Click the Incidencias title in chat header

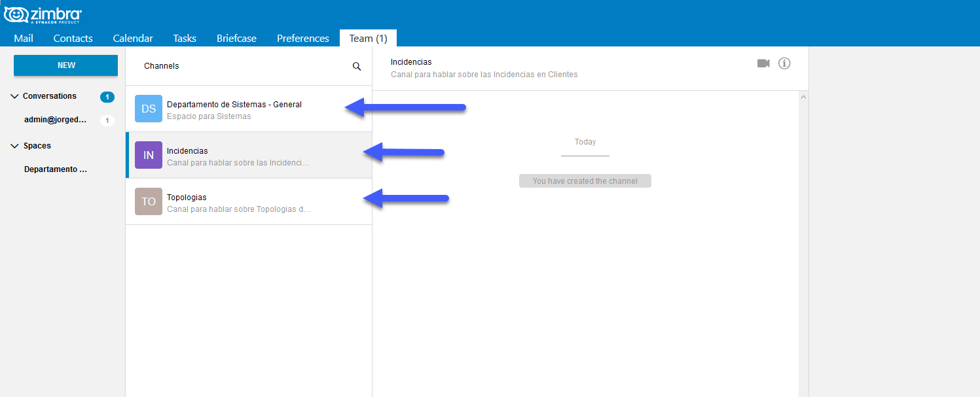(x=411, y=62)
